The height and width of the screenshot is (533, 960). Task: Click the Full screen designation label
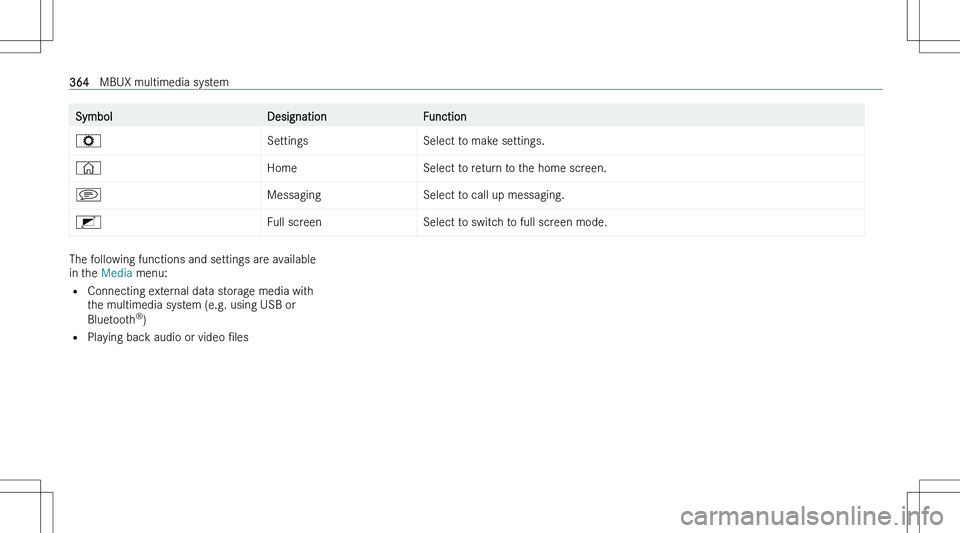point(294,222)
